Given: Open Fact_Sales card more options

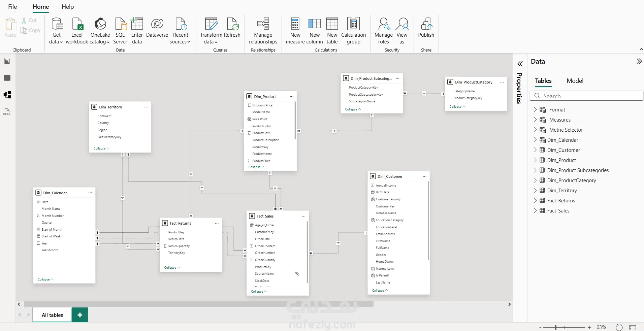Looking at the screenshot, I should pyautogui.click(x=303, y=216).
